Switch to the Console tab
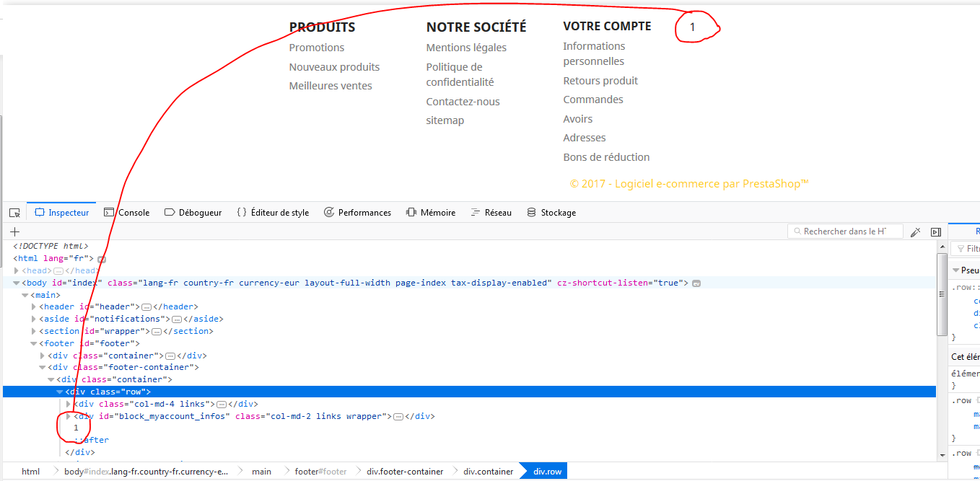 (127, 213)
